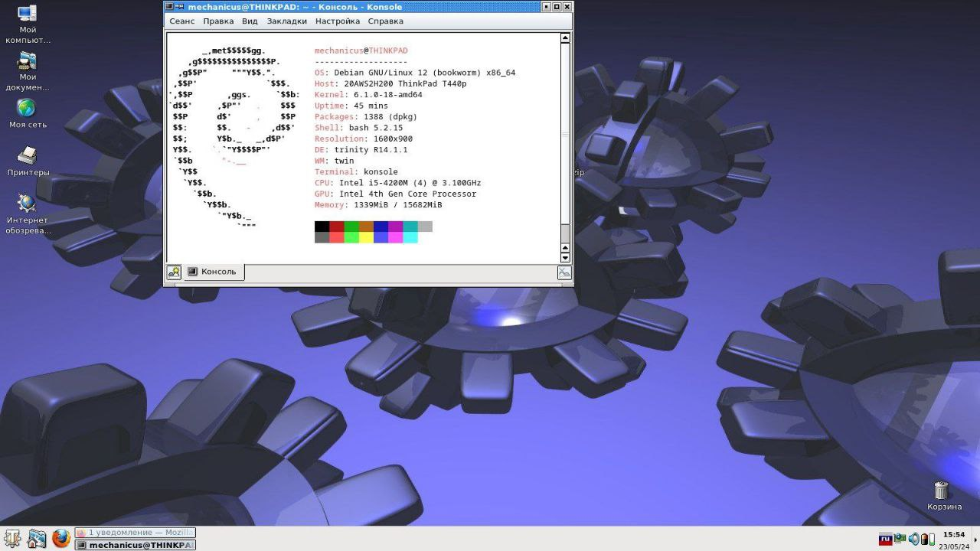Click the dark blue color block in top row
The height and width of the screenshot is (551, 980).
click(381, 227)
